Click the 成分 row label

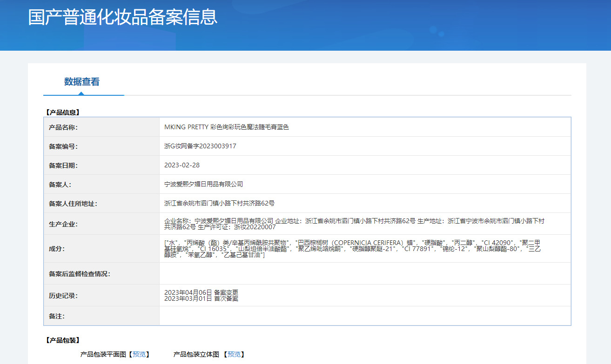(57, 249)
